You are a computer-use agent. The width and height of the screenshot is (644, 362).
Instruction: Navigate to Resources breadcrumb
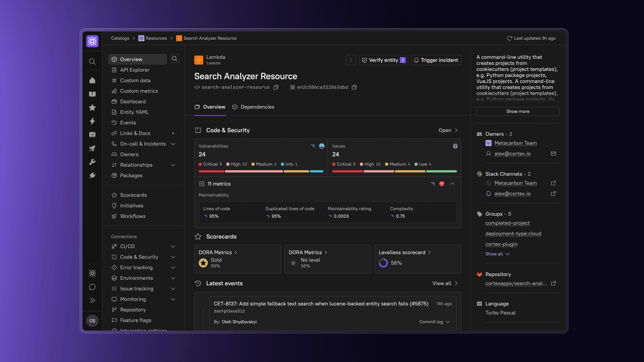[153, 38]
